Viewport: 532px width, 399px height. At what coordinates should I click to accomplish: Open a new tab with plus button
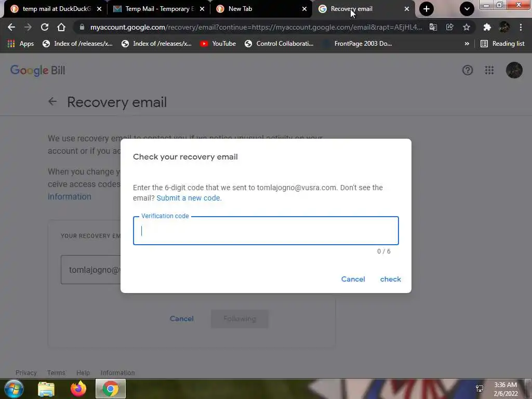(427, 9)
